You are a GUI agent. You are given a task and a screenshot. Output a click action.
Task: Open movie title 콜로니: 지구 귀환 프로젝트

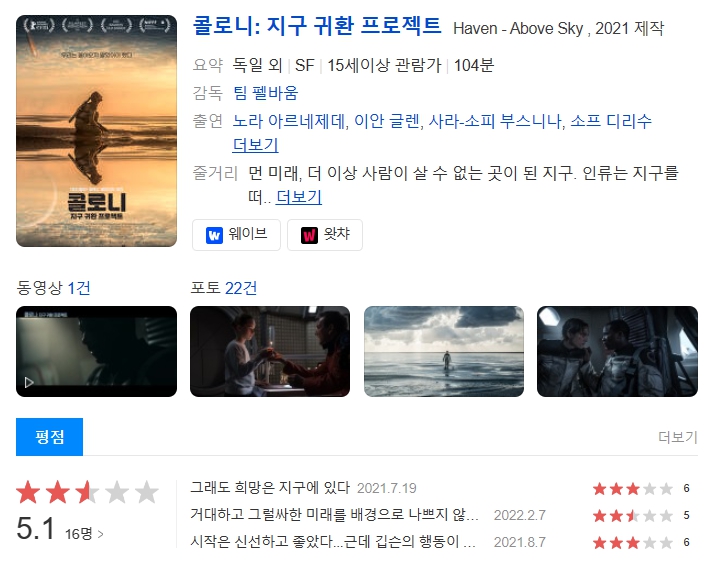click(317, 26)
